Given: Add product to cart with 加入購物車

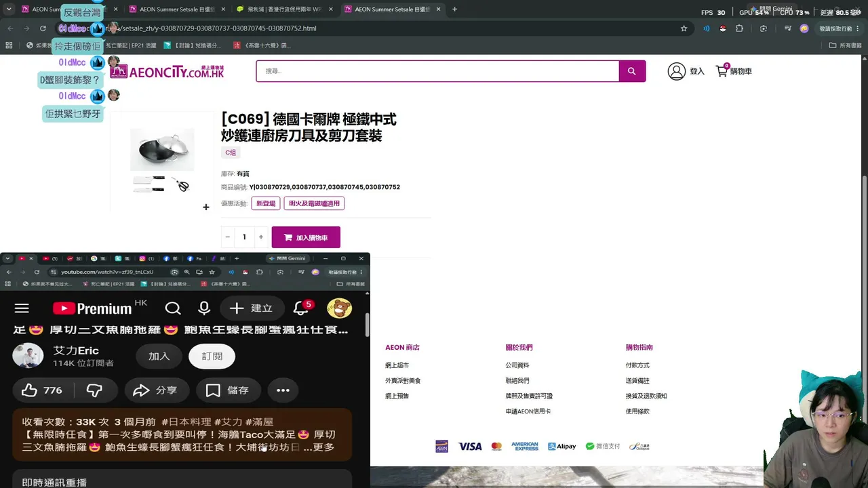Looking at the screenshot, I should click(306, 237).
